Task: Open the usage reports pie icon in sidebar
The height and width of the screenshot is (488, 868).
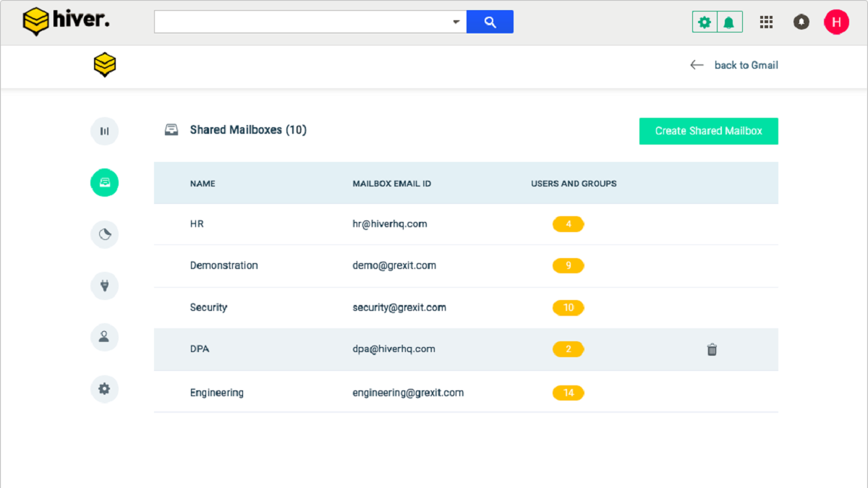Action: [104, 234]
